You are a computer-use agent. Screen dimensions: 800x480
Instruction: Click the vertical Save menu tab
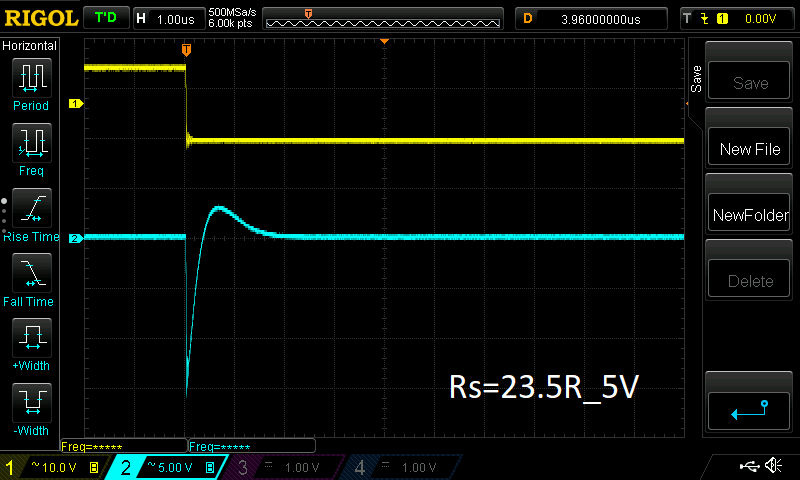point(696,79)
